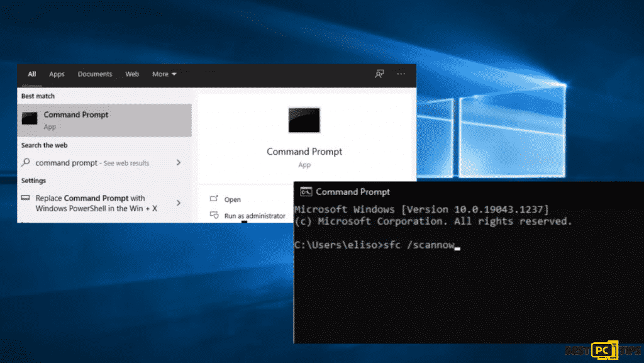
Task: Switch to the Documents search tab
Action: pos(95,74)
